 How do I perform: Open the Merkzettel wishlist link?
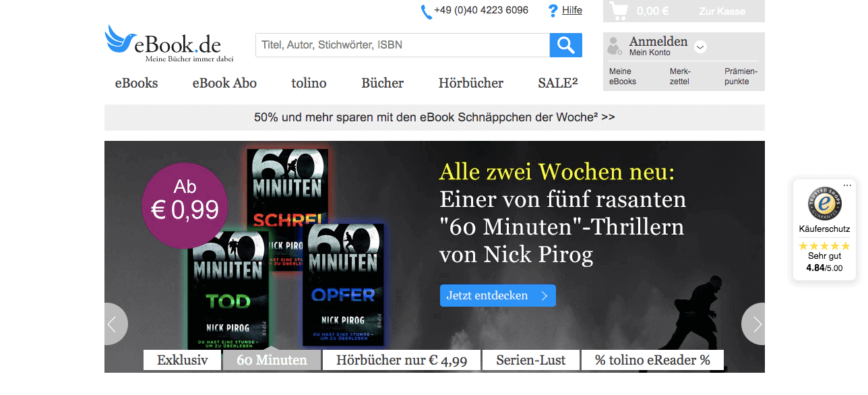(681, 76)
